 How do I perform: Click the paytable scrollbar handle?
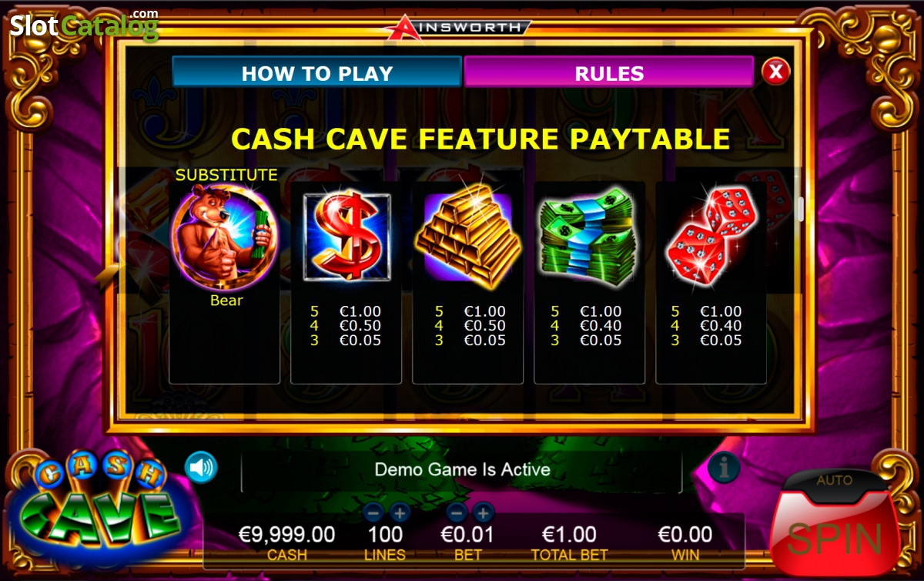click(801, 208)
